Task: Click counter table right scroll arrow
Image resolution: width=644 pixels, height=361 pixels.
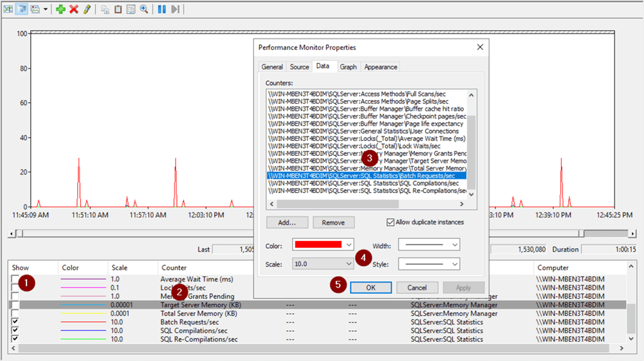Action: pos(621,348)
